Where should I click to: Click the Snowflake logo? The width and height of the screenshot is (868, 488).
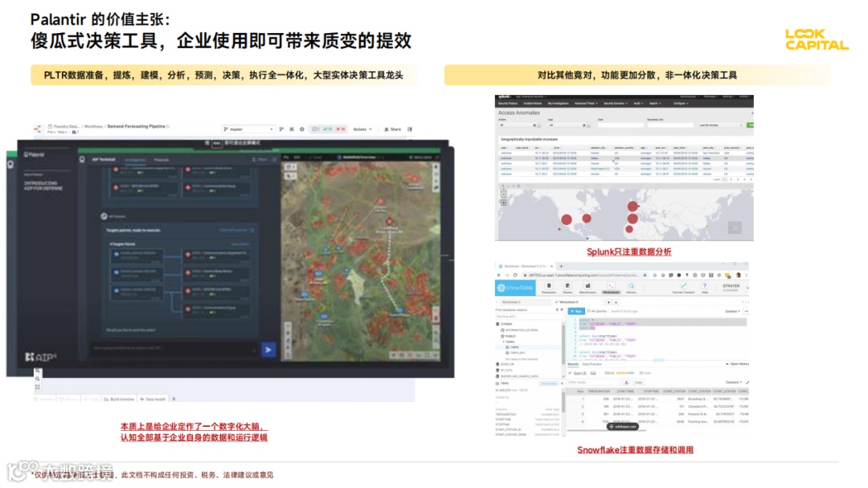tap(515, 288)
